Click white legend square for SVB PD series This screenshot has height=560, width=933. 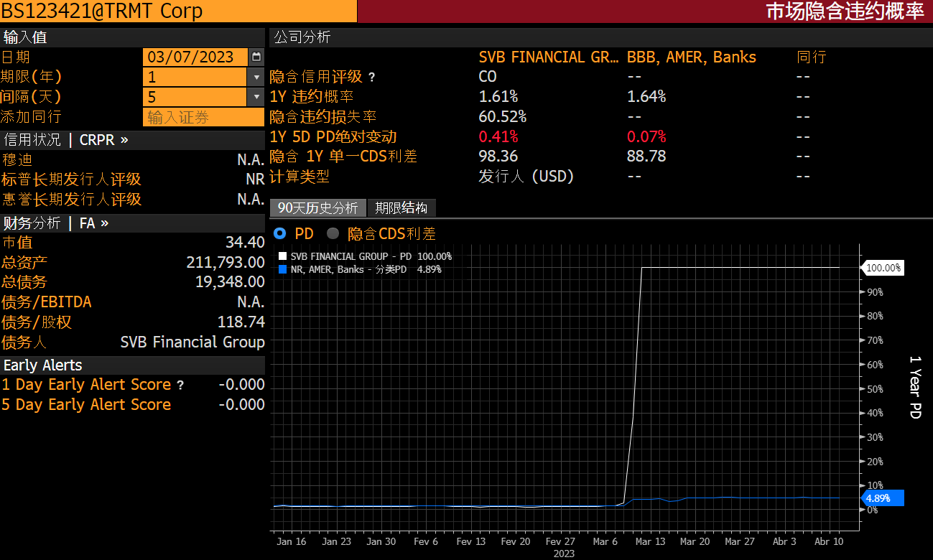pyautogui.click(x=283, y=256)
